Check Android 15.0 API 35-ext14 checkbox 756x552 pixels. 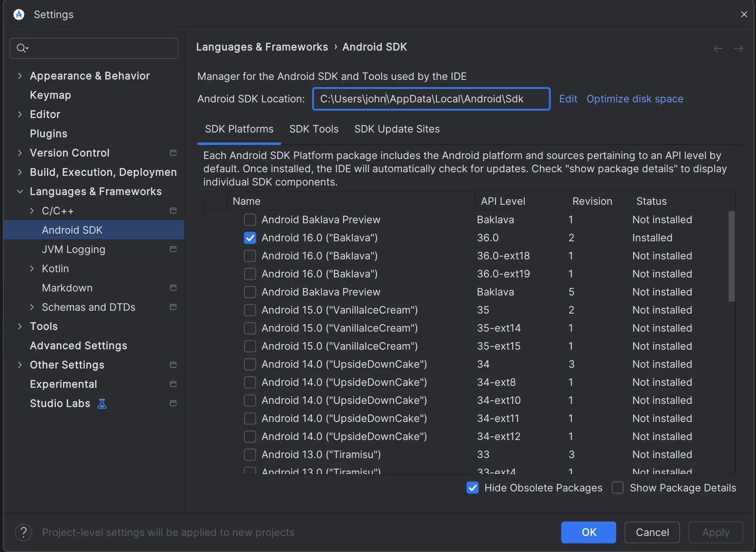tap(250, 328)
